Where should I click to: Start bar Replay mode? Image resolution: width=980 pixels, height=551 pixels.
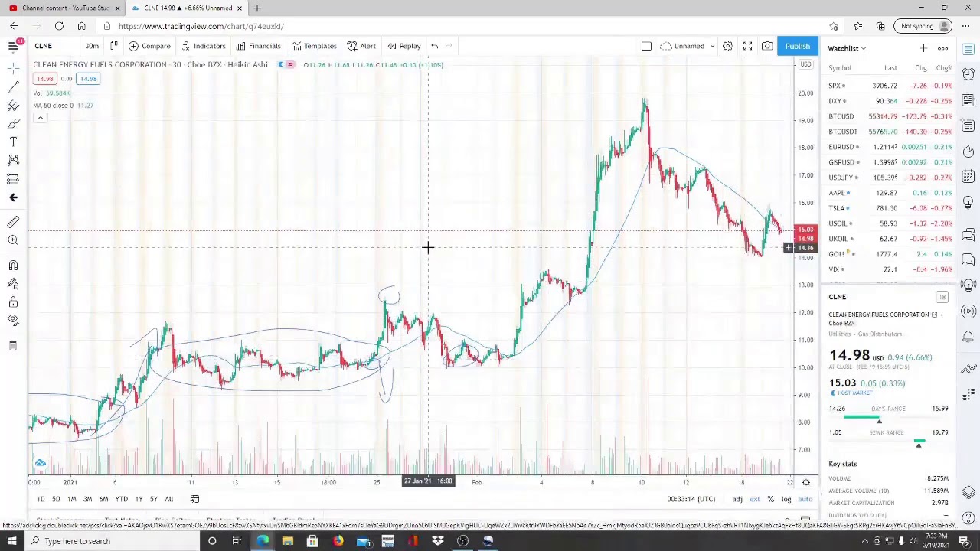(x=404, y=46)
